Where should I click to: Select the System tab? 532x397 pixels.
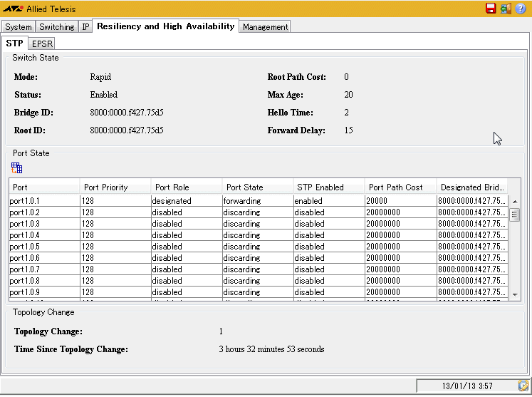click(x=19, y=27)
